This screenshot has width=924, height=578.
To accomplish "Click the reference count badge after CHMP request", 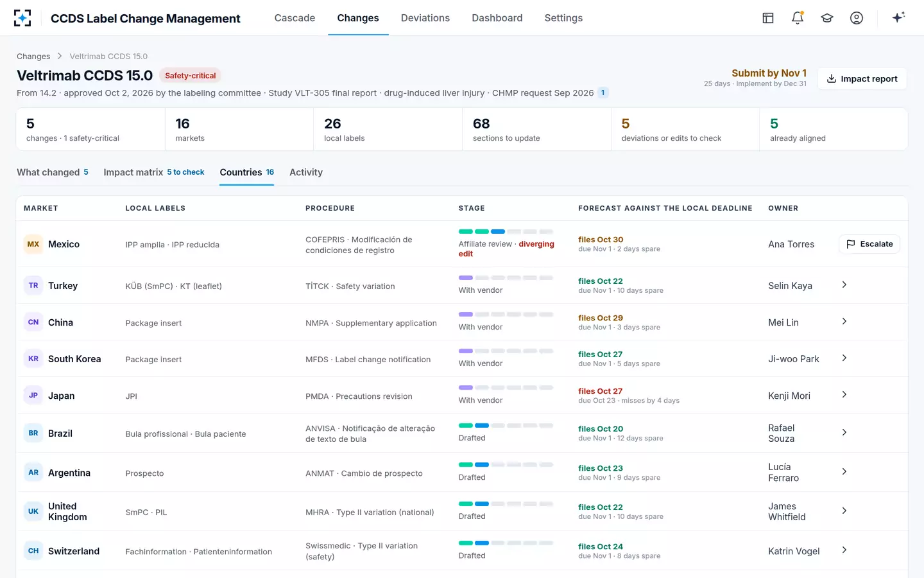I will click(x=603, y=92).
